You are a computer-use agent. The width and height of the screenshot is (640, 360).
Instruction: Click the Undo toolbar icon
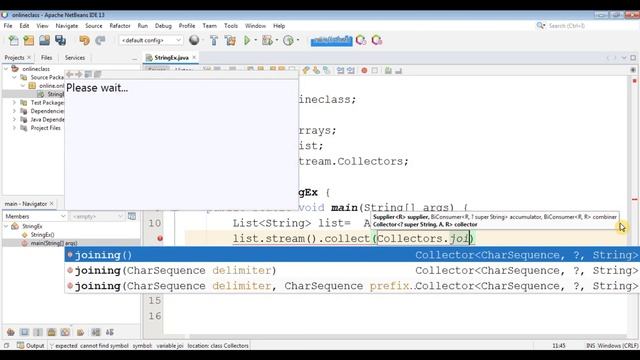click(84, 40)
